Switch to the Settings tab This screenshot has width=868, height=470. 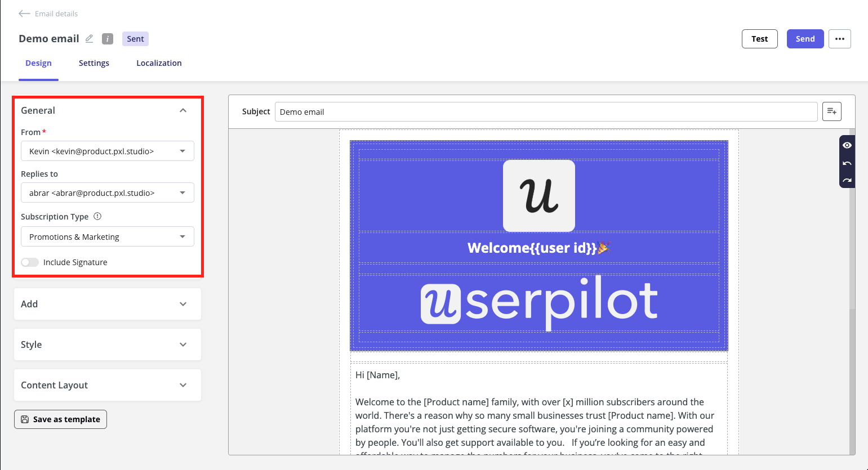pyautogui.click(x=94, y=63)
